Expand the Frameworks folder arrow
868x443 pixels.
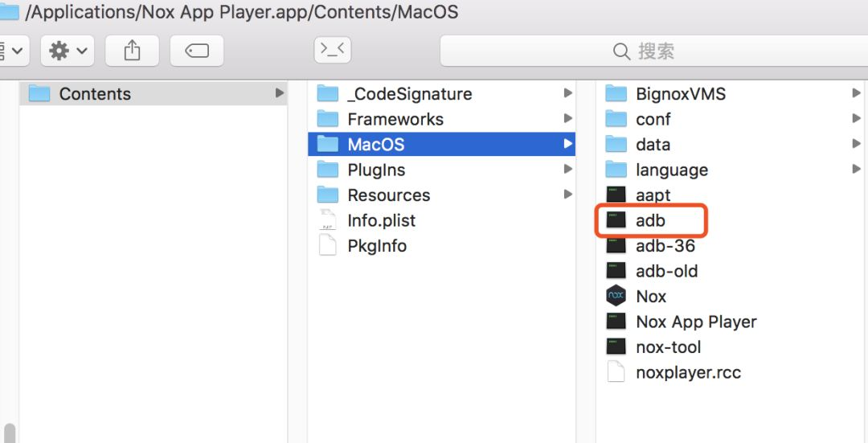[567, 118]
